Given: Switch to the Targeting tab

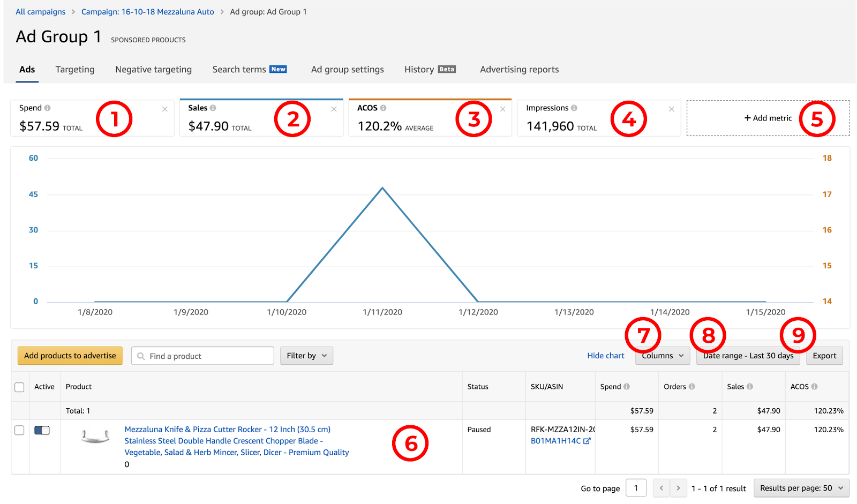Looking at the screenshot, I should click(75, 70).
